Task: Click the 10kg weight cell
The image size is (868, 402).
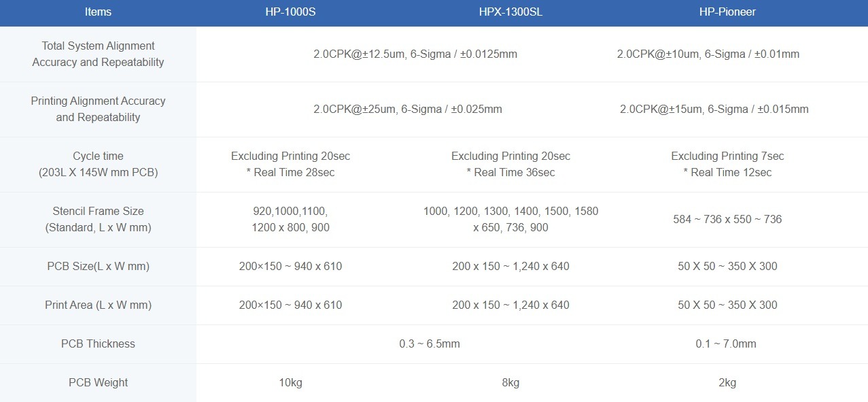Action: (291, 383)
